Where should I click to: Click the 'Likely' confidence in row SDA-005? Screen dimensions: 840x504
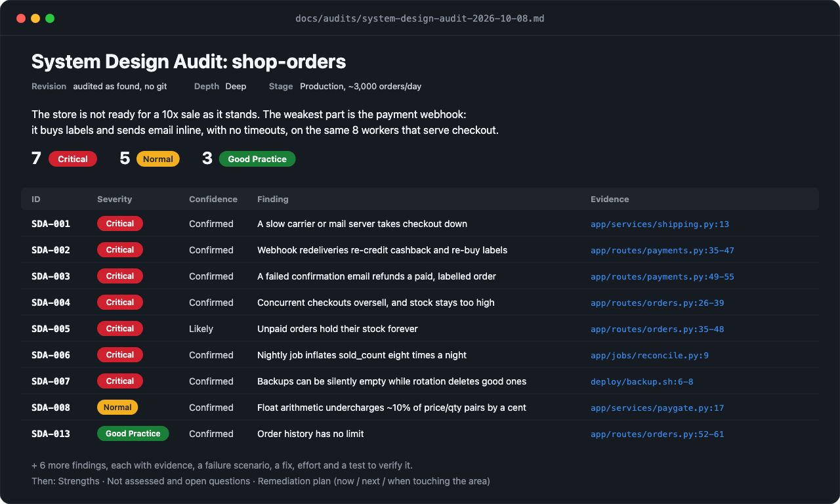[x=201, y=329]
